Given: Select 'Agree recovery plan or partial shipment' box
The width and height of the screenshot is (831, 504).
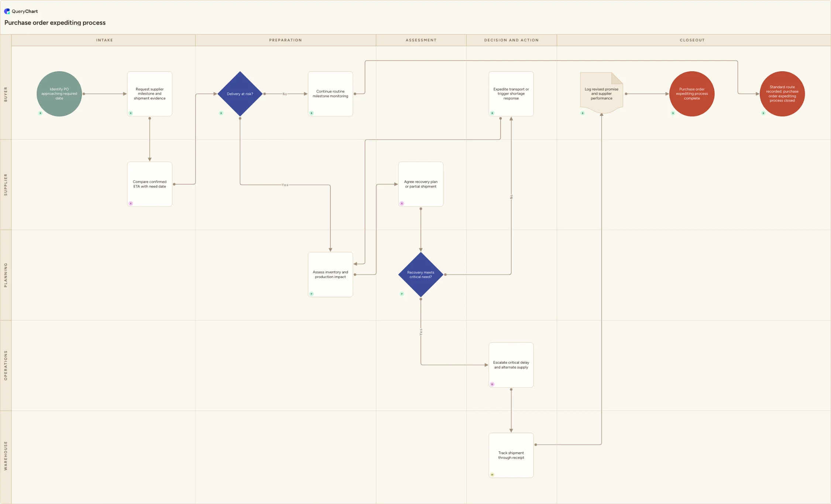Looking at the screenshot, I should click(421, 184).
